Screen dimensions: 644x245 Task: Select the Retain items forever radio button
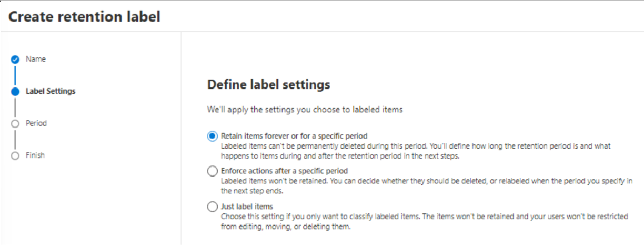click(212, 136)
